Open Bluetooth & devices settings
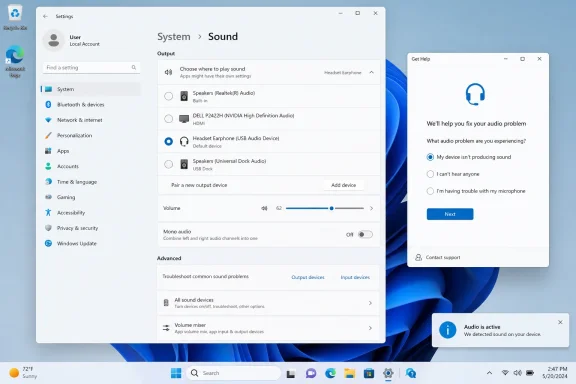Screen dimensions: 576x384 point(90,105)
